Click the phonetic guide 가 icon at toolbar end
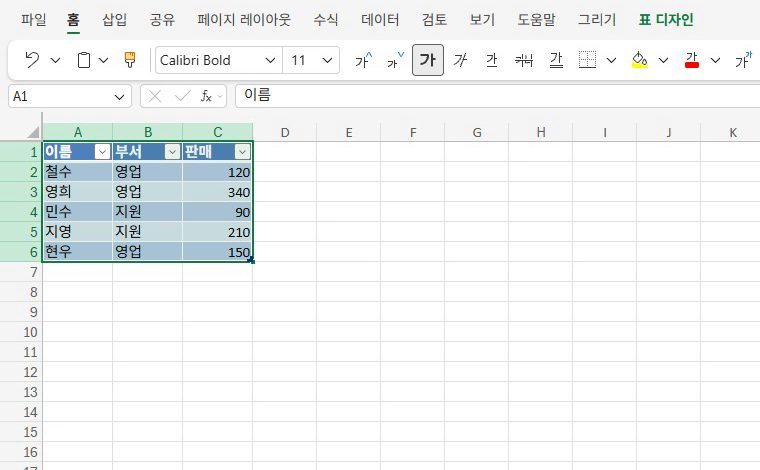The width and height of the screenshot is (760, 470). (x=744, y=60)
